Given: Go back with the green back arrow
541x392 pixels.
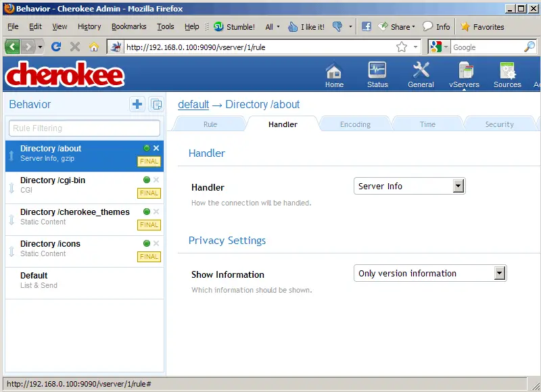Looking at the screenshot, I should point(12,47).
